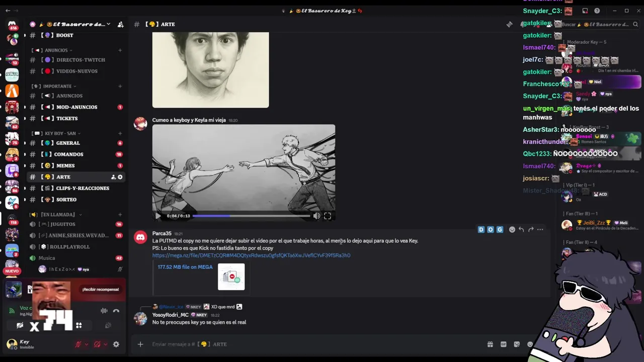Forward the Parca35 message
The image size is (644, 362).
531,230
